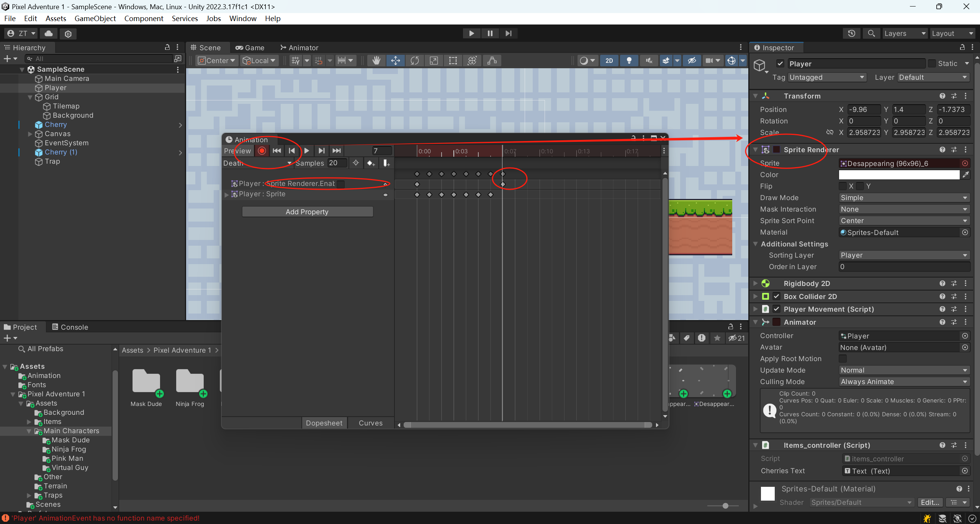Uncheck the Box Collider 2D enabled checkbox

pyautogui.click(x=776, y=296)
